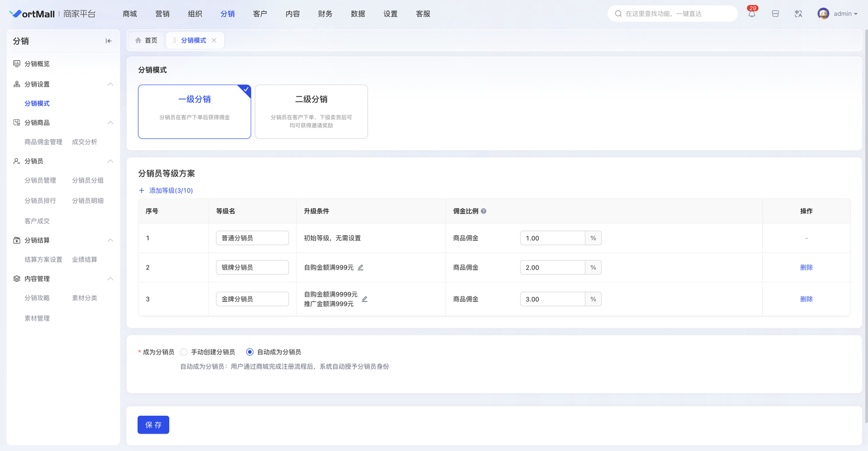Screen dimensions: 868x451
Task: Select 手动创建分销员 radio option
Action: tap(184, 352)
